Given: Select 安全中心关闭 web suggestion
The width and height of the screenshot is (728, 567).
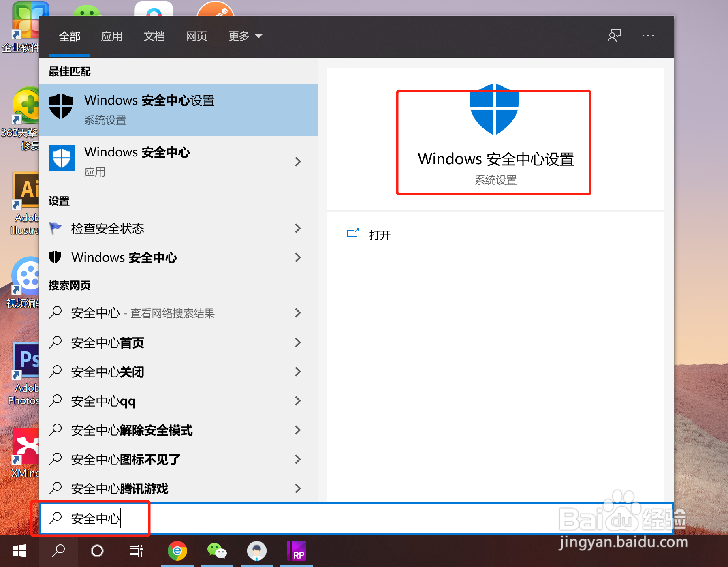Looking at the screenshot, I should [178, 372].
